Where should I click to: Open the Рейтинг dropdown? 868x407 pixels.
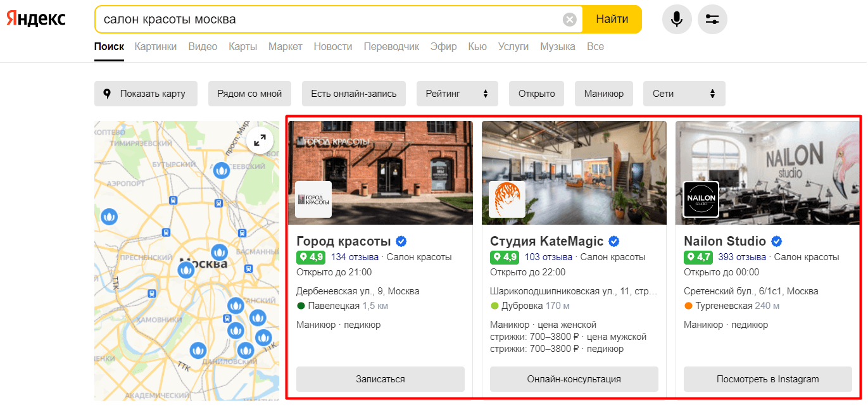457,94
